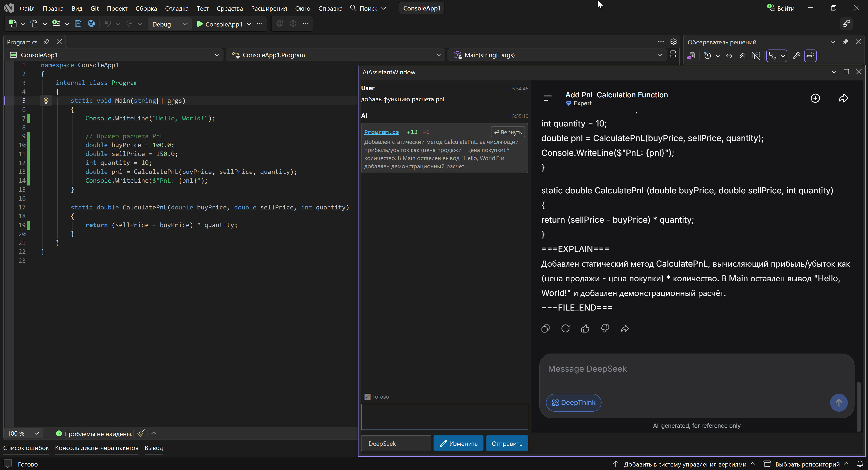The image size is (868, 470).
Task: Like the DeepSeek response with thumbs up
Action: tap(585, 328)
